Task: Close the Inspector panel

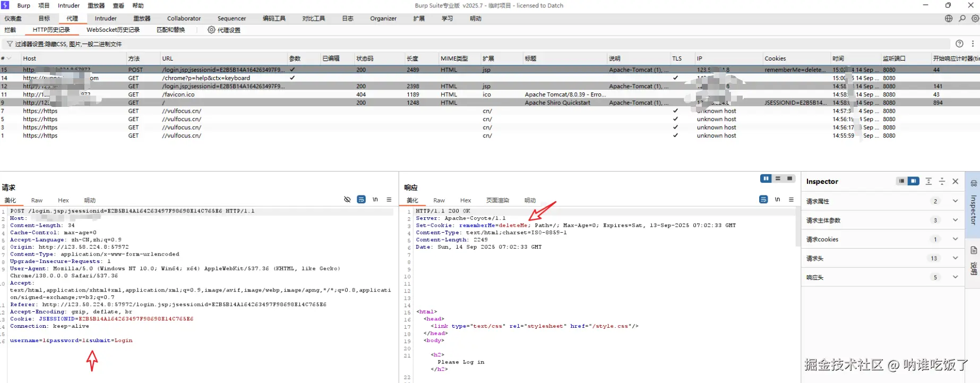Action: [x=956, y=181]
